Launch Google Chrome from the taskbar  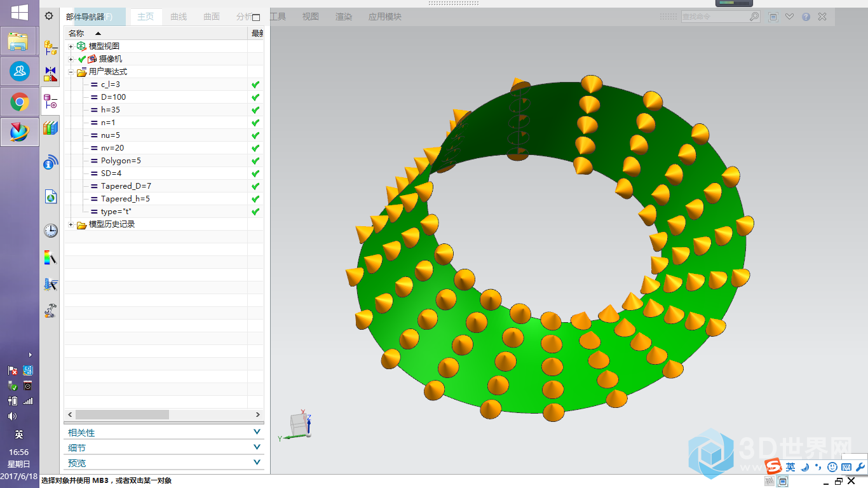[x=19, y=102]
